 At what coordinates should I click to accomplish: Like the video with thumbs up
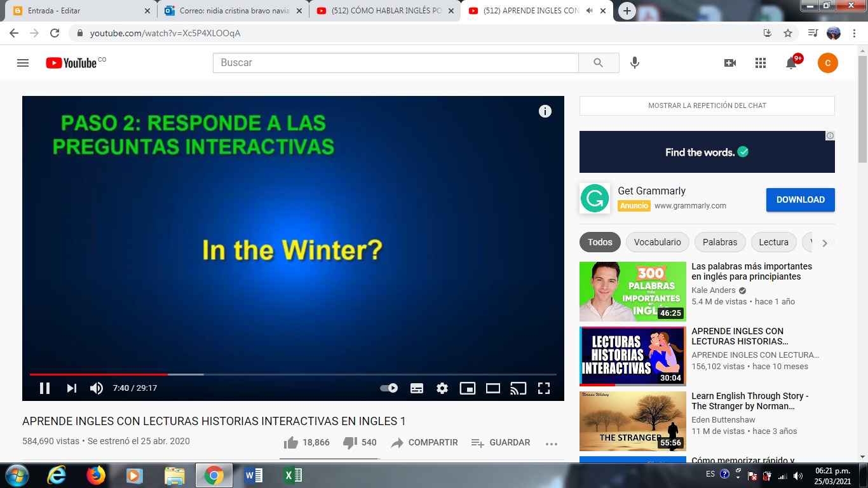[291, 442]
